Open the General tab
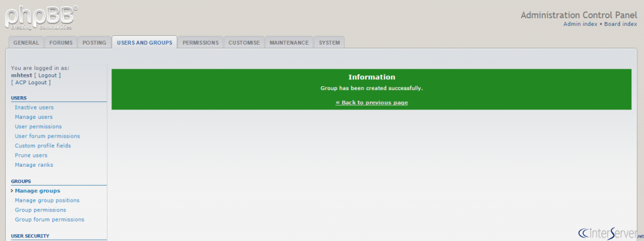 [26, 42]
